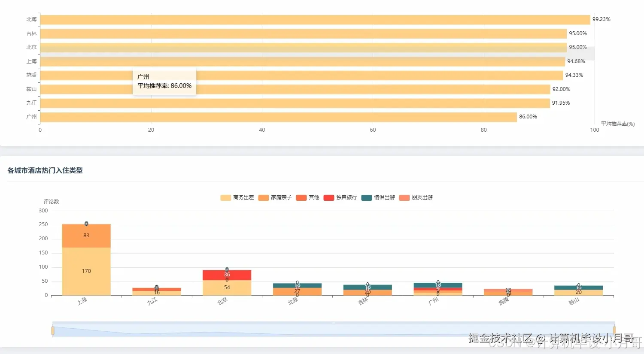
Task: Toggle the 独自旅行 legend series
Action: coord(340,197)
